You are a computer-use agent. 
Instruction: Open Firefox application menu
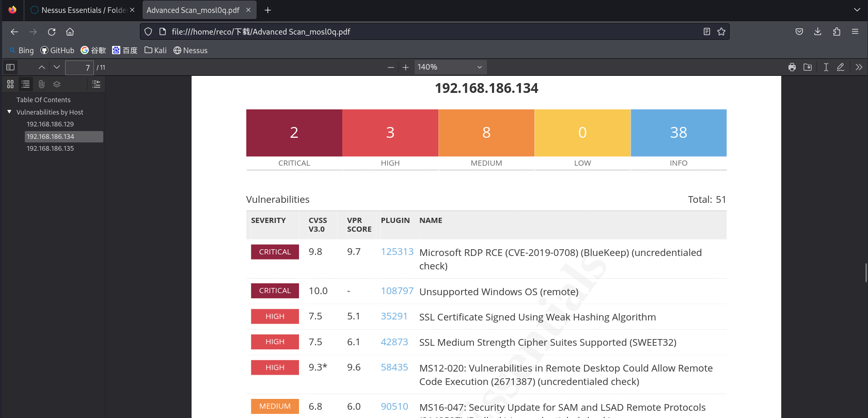(855, 32)
